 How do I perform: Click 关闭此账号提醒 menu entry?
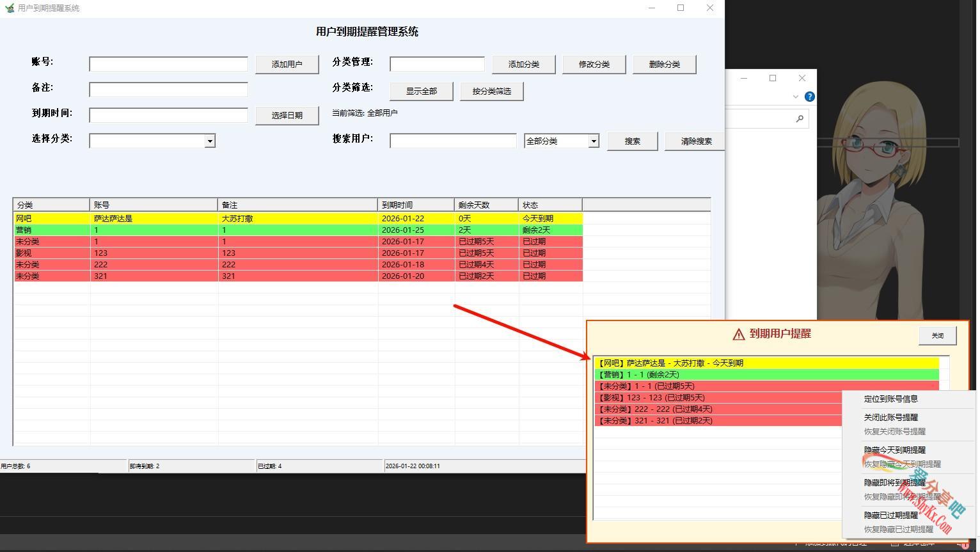coord(890,417)
